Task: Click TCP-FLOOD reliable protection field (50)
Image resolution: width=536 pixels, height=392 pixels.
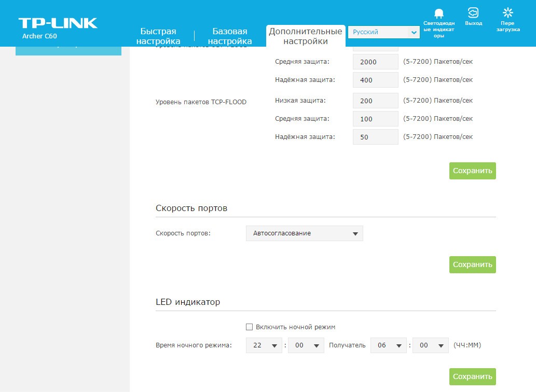Action: pyautogui.click(x=375, y=137)
